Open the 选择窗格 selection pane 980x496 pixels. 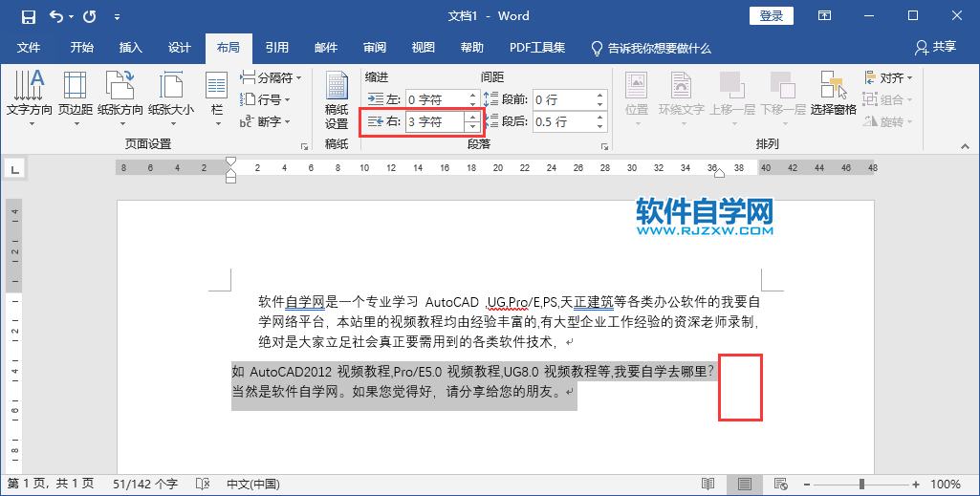point(833,94)
